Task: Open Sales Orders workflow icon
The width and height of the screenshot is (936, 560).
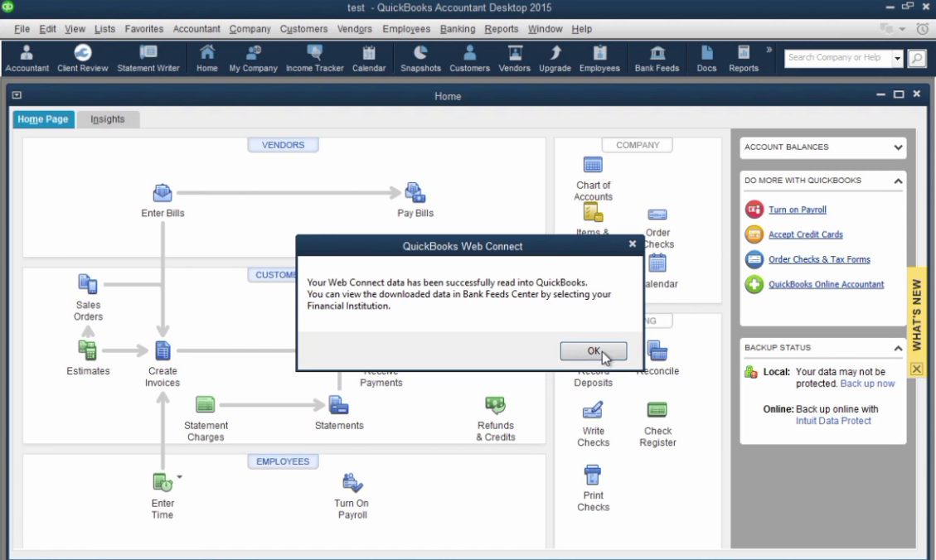Action: coord(88,284)
